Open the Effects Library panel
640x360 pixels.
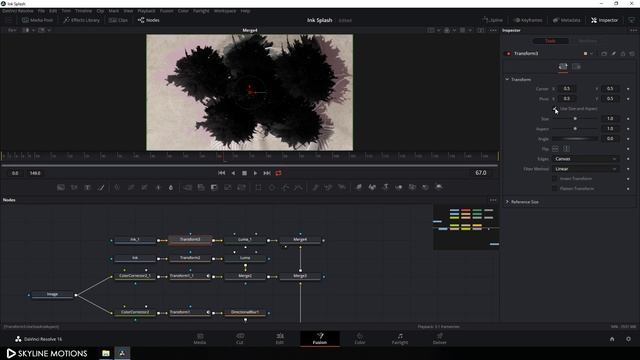coord(82,20)
